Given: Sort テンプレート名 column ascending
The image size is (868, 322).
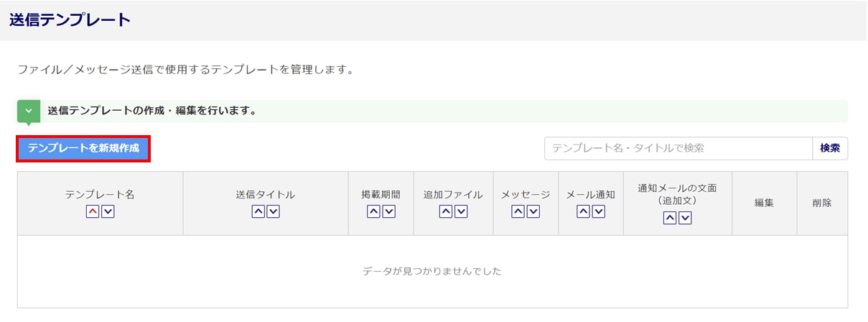Looking at the screenshot, I should click(93, 211).
